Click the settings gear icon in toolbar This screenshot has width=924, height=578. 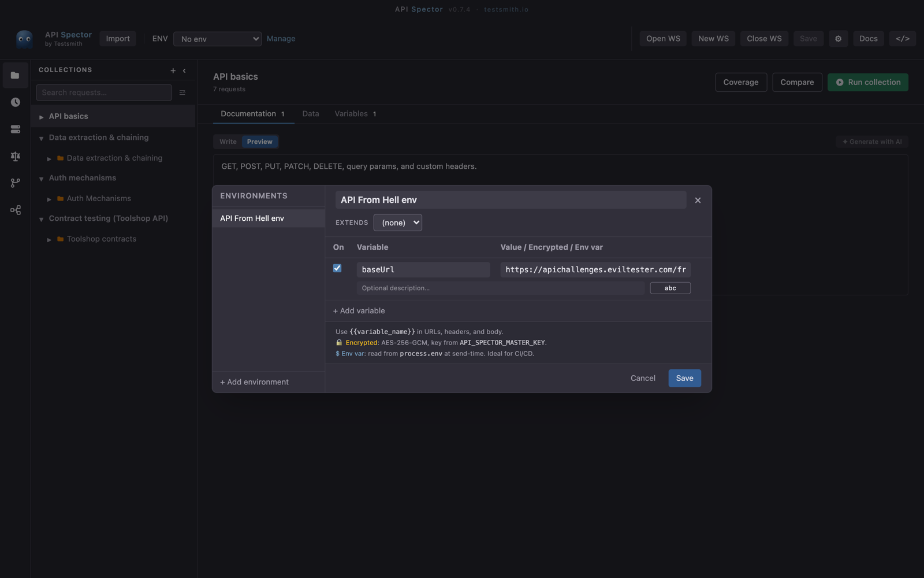pyautogui.click(x=839, y=39)
